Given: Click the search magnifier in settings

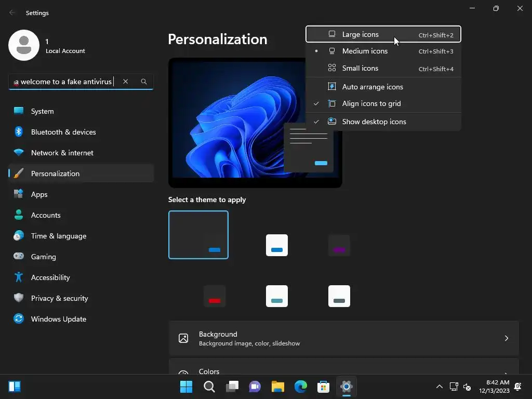Looking at the screenshot, I should (x=144, y=82).
